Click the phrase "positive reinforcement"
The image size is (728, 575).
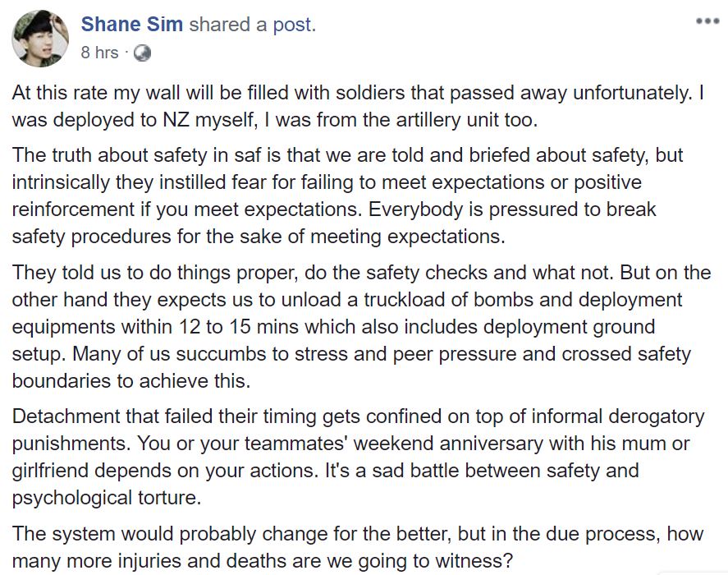pyautogui.click(x=328, y=195)
